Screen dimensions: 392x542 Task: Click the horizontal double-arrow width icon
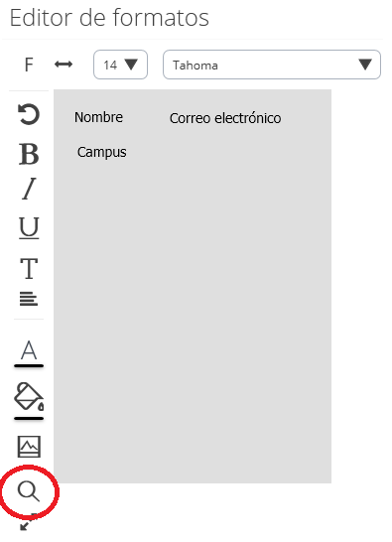coord(64,64)
